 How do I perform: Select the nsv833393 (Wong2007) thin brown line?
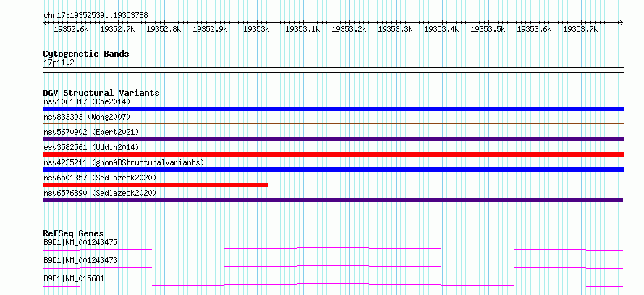click(x=333, y=123)
